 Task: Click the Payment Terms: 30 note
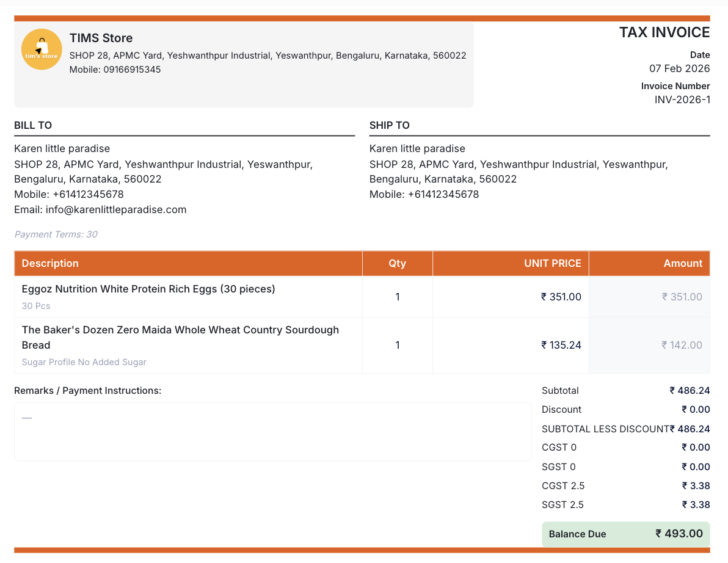pos(56,234)
